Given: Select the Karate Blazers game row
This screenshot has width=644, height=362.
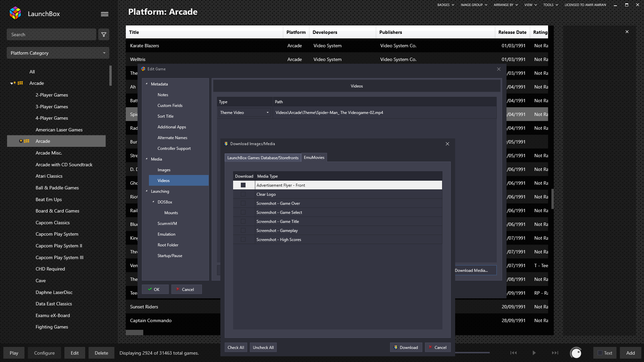Looking at the screenshot, I should pos(337,46).
